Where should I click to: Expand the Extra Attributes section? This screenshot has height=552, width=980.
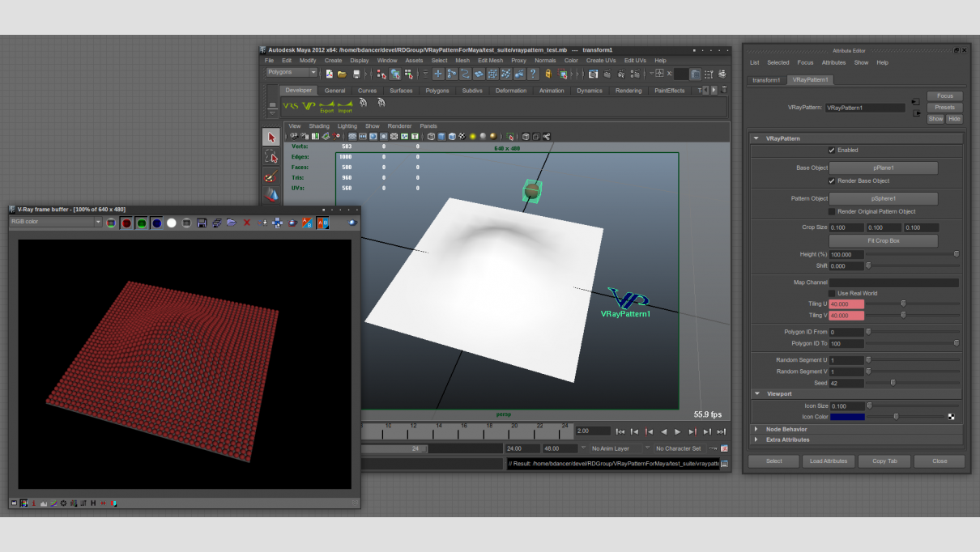click(x=756, y=439)
